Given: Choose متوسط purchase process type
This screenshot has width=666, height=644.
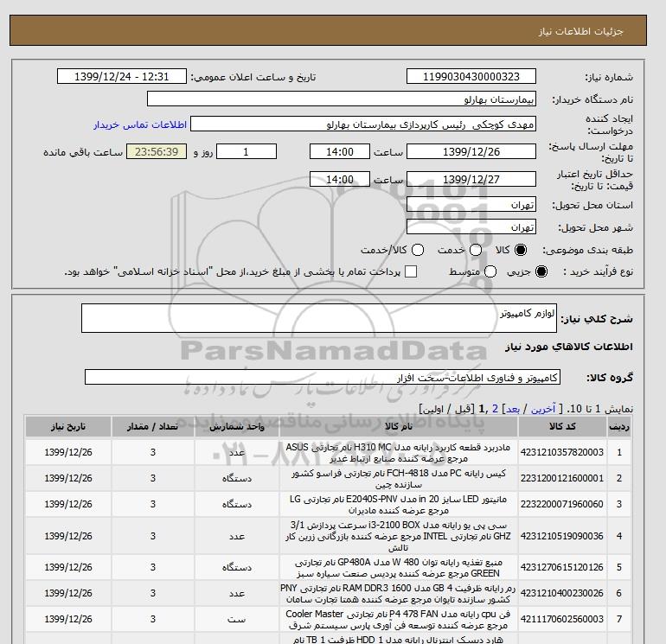Looking at the screenshot, I should pos(490,271).
